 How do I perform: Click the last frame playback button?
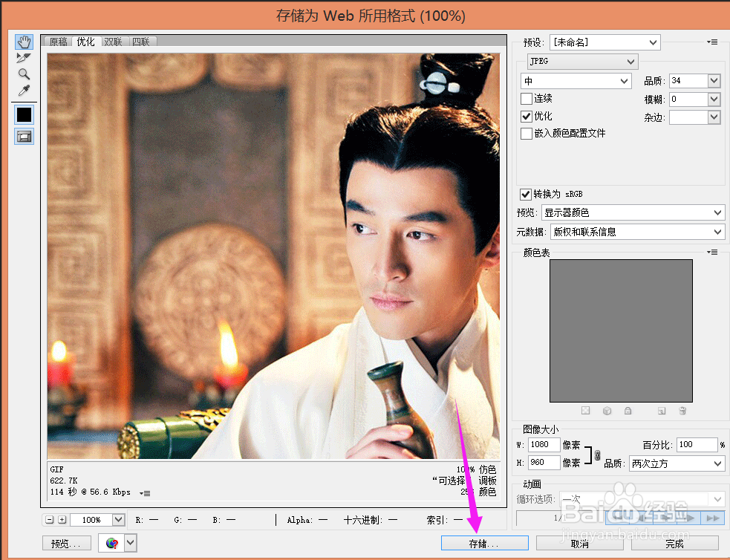click(x=712, y=518)
